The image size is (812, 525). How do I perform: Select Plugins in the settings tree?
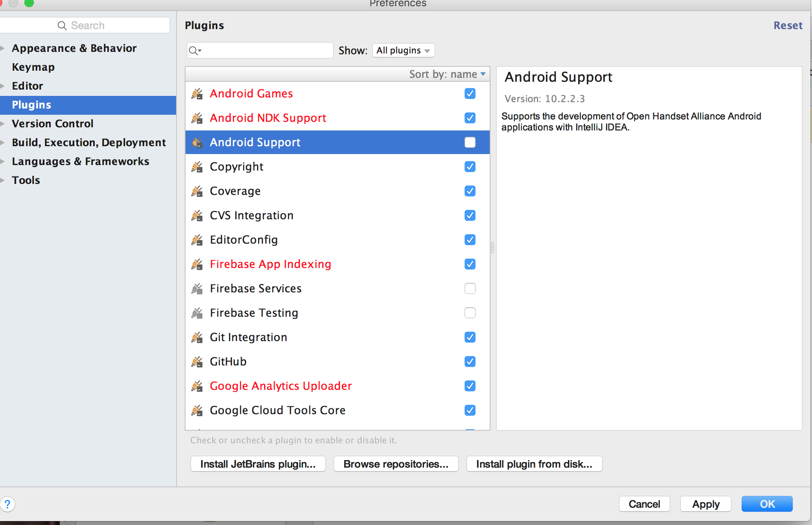coord(88,105)
